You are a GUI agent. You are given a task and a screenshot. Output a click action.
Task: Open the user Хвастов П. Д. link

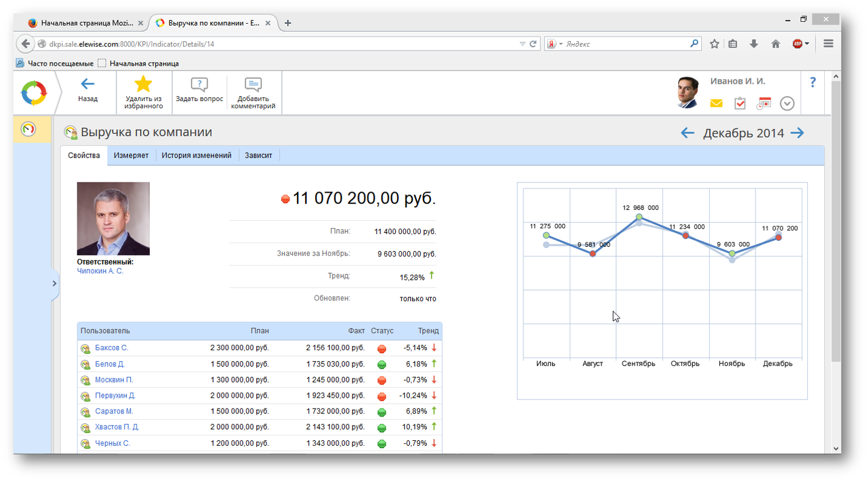click(117, 427)
